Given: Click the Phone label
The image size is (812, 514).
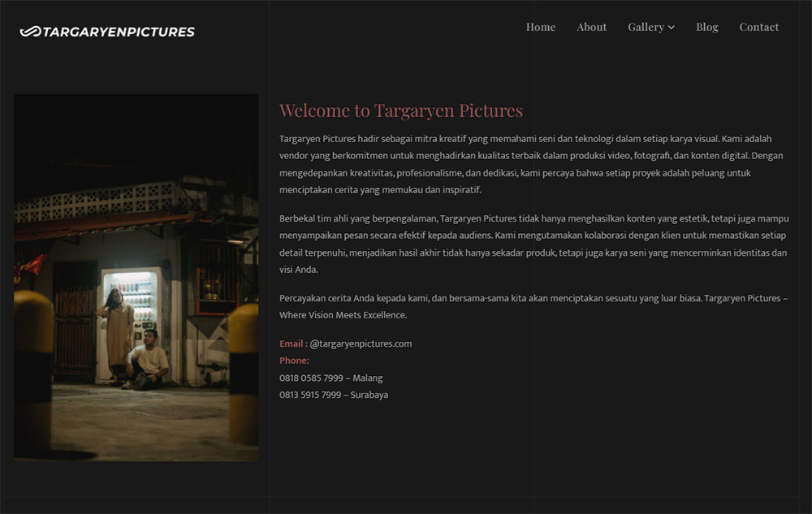Looking at the screenshot, I should 294,361.
